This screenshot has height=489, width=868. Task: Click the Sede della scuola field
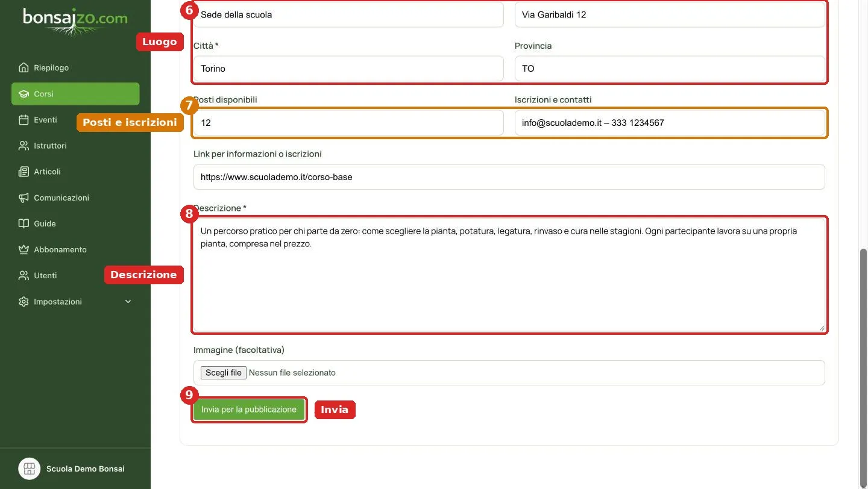(348, 14)
